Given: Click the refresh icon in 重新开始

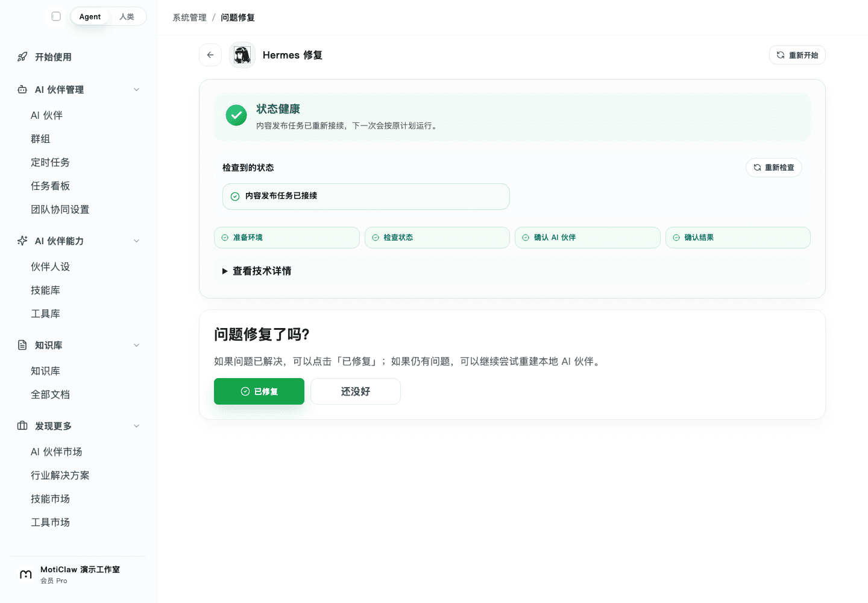Looking at the screenshot, I should click(x=781, y=55).
